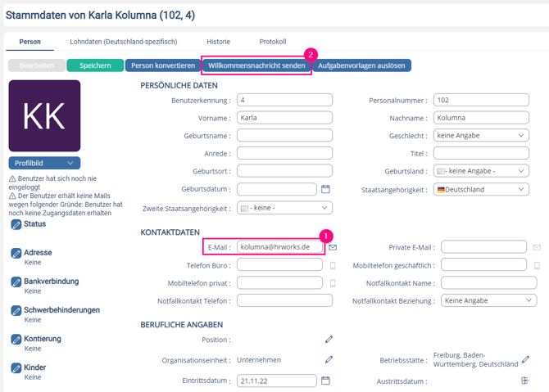Open Notfallkontakt Beziehung dropdown
549x392 pixels.
click(x=488, y=300)
